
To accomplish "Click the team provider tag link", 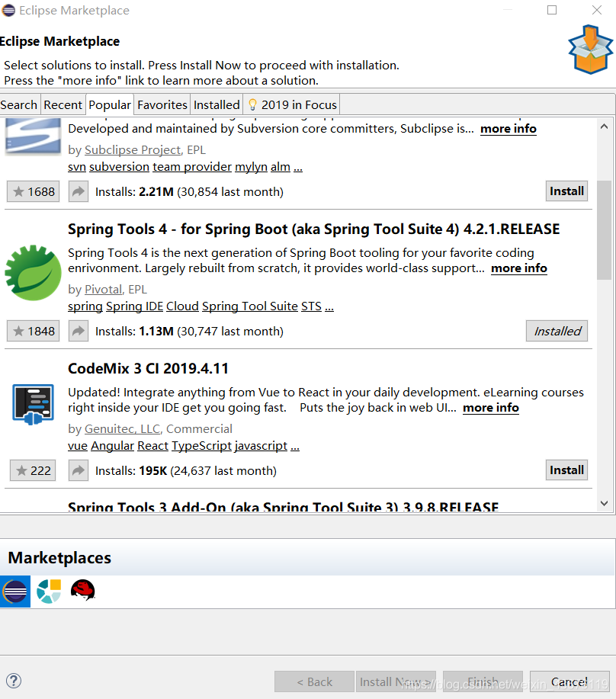I will tap(192, 167).
